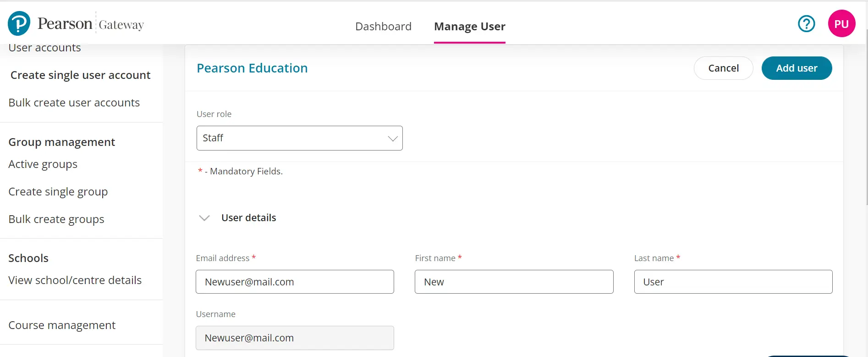This screenshot has width=868, height=357.
Task: Select the Manage User tab
Action: pyautogui.click(x=469, y=27)
